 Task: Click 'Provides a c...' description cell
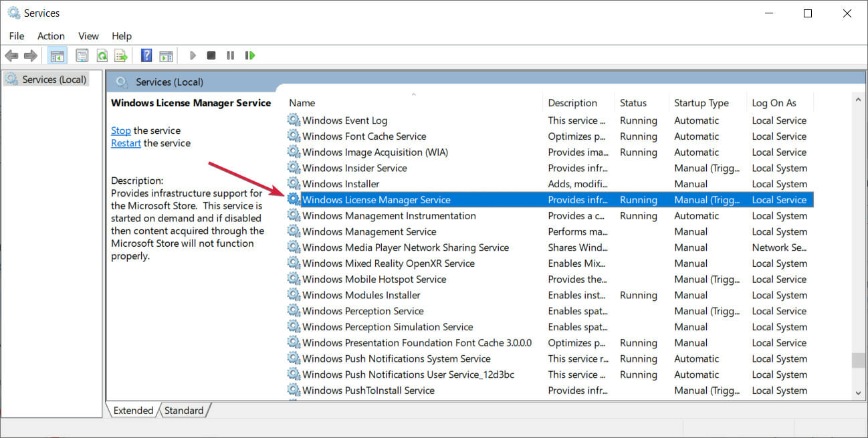point(576,216)
